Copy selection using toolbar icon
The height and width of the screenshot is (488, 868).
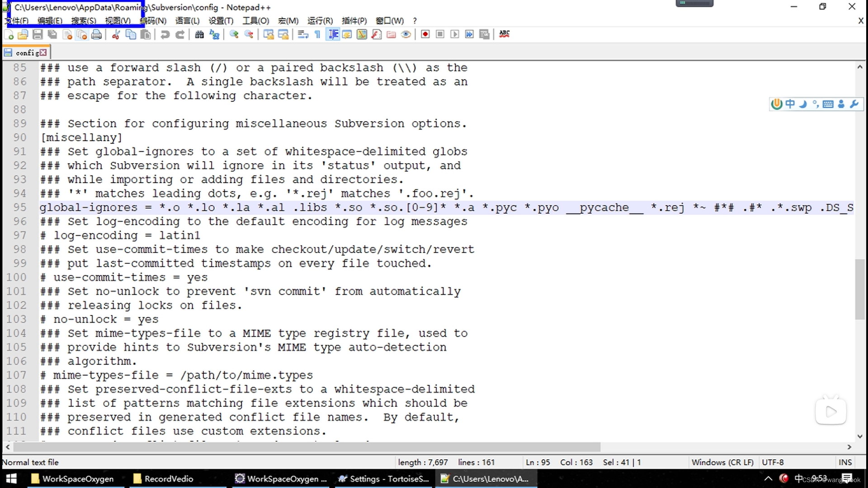[131, 34]
